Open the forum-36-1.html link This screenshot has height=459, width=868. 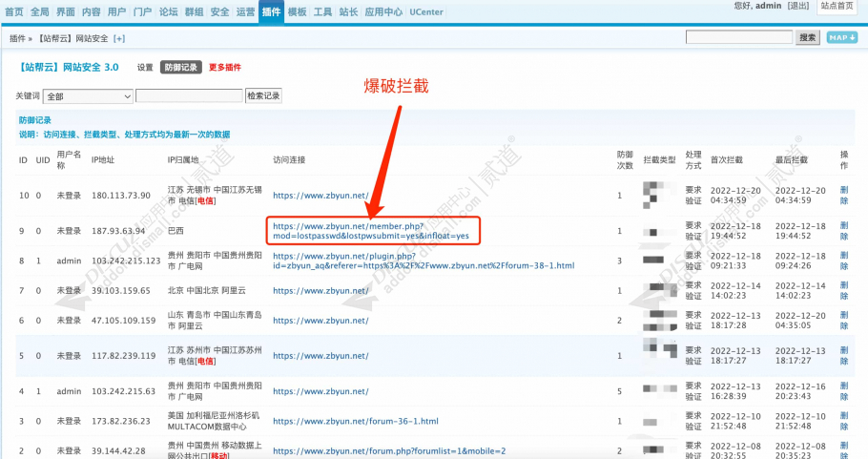point(356,422)
